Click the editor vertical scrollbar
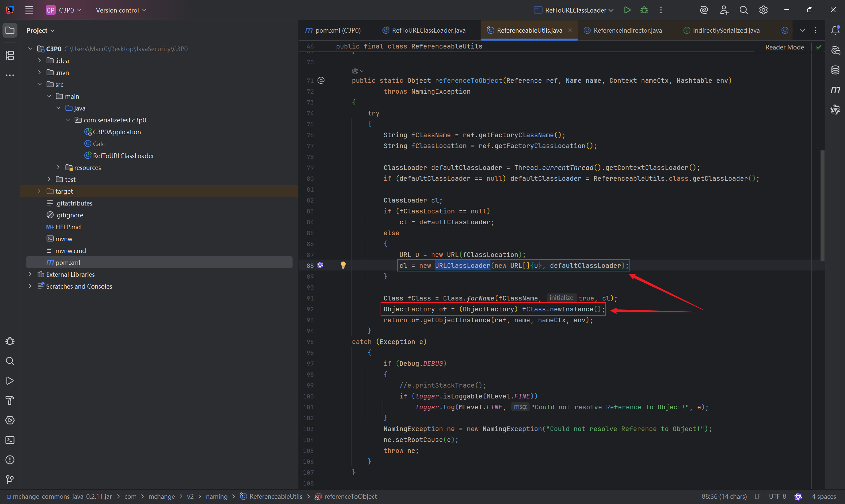Image resolution: width=845 pixels, height=504 pixels. coord(822,205)
